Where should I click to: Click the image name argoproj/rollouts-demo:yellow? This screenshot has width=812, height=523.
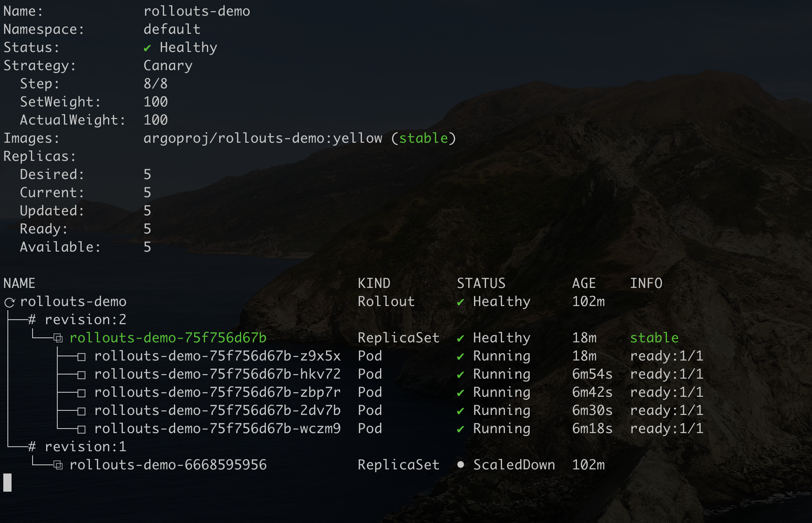(263, 138)
